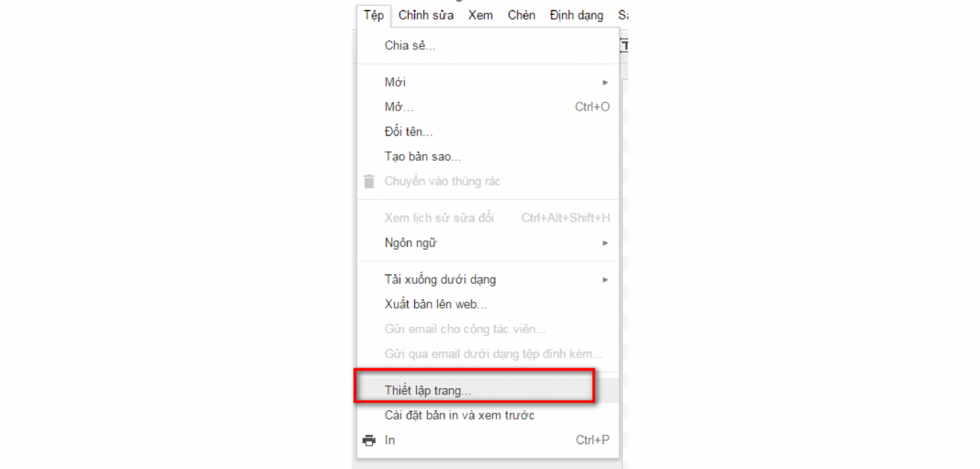Image resolution: width=980 pixels, height=469 pixels.
Task: Open the Tệp menu
Action: pos(374,15)
